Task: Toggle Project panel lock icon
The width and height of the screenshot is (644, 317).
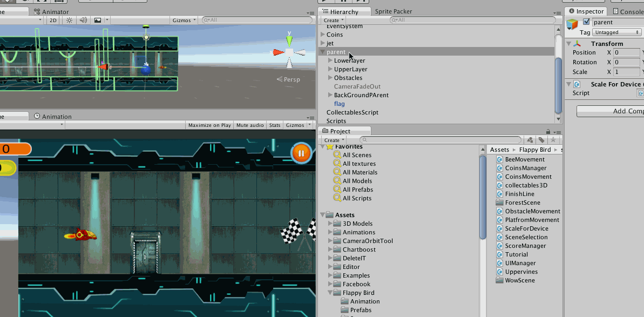Action: click(x=548, y=132)
